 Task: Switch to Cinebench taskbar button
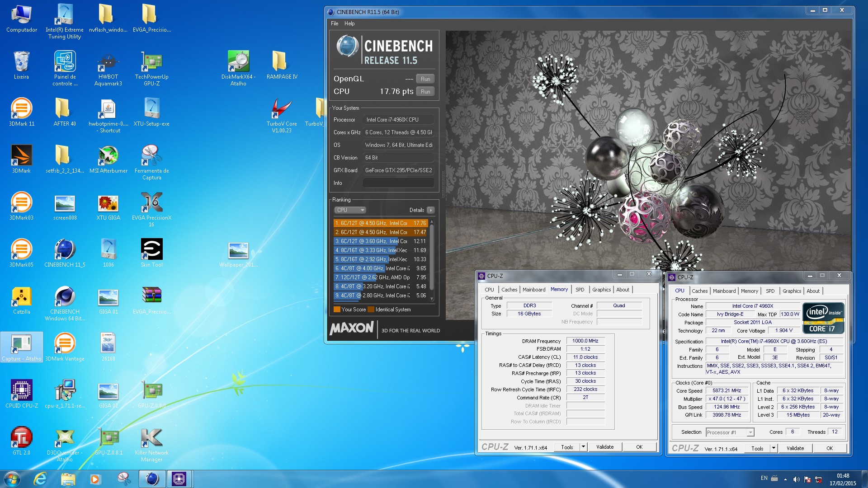pos(152,479)
